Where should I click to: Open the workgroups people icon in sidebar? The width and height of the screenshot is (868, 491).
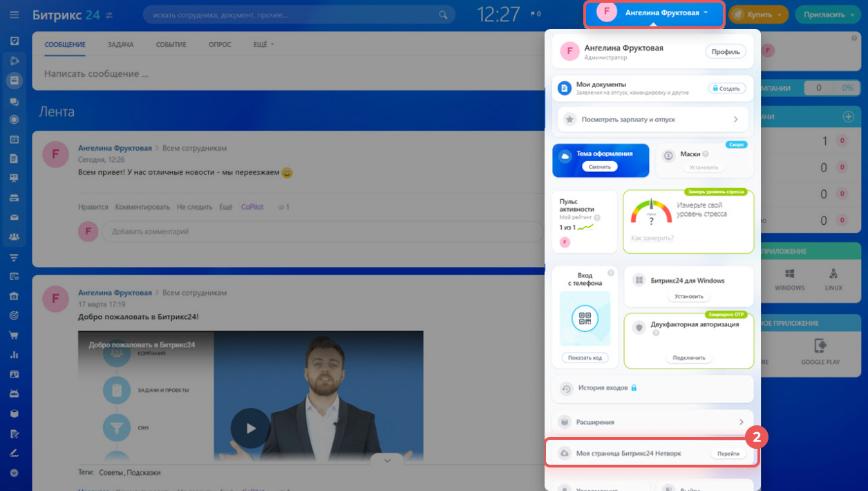coord(14,237)
